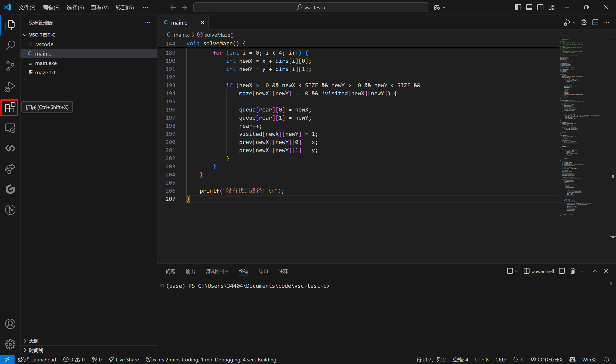The height and width of the screenshot is (364, 616).
Task: Switch to the 调试控制台 panel tab
Action: click(217, 271)
